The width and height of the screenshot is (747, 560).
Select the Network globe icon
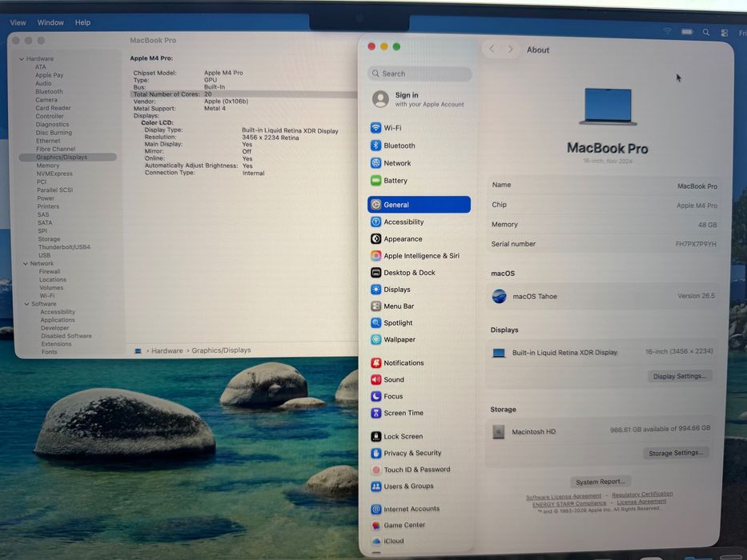[376, 163]
